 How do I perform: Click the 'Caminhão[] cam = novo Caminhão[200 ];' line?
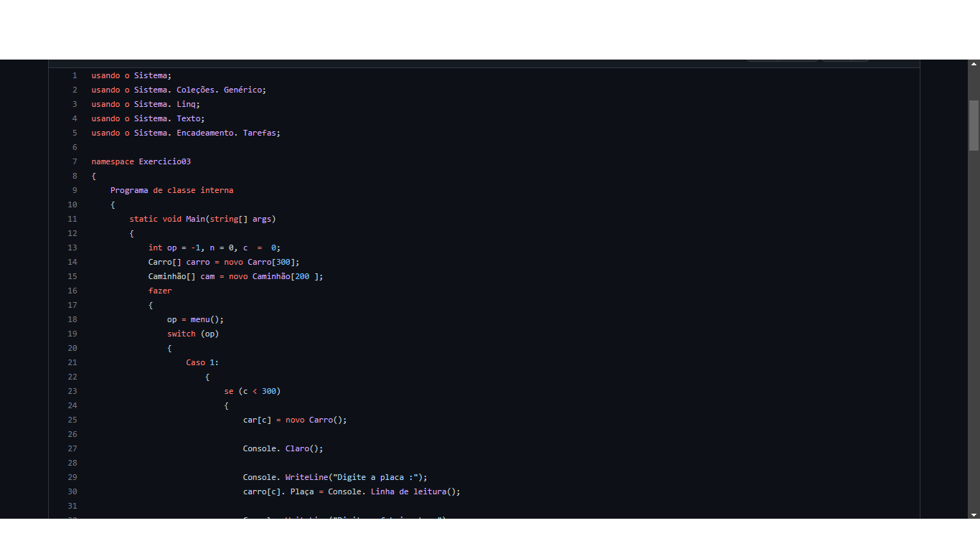(x=236, y=276)
